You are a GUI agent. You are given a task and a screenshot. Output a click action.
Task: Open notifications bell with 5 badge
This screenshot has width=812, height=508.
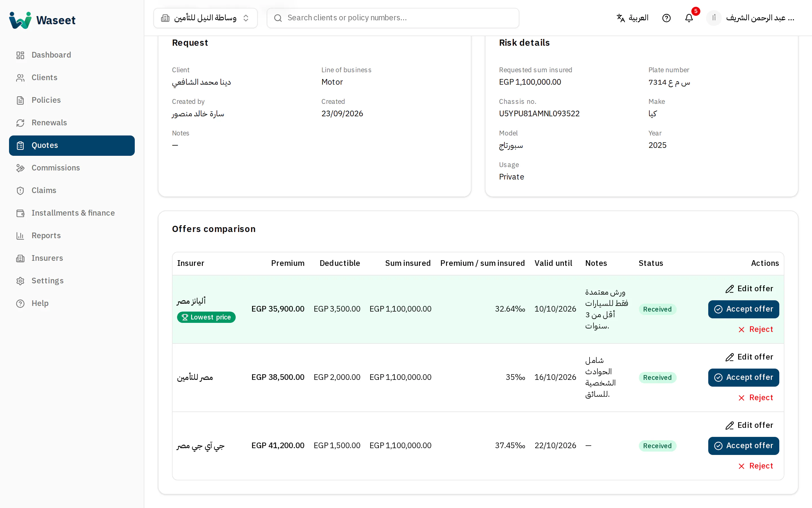pos(689,18)
